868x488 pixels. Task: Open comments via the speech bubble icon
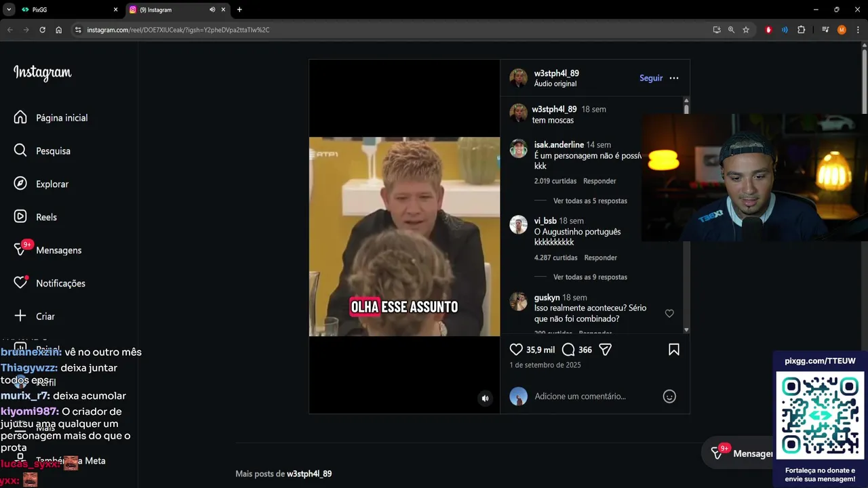[x=568, y=350]
